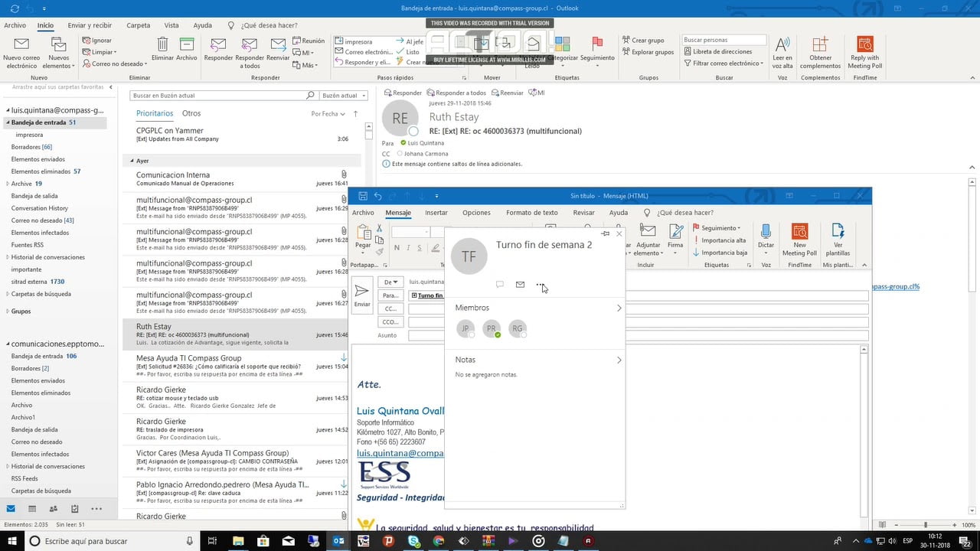Click Outlook icon in Windows taskbar
The height and width of the screenshot is (551, 980).
click(338, 541)
